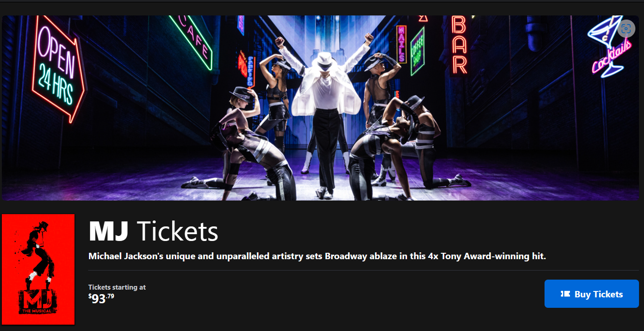Viewport: 644px width, 331px height.
Task: Open the red MJ The Musical poster
Action: point(38,269)
